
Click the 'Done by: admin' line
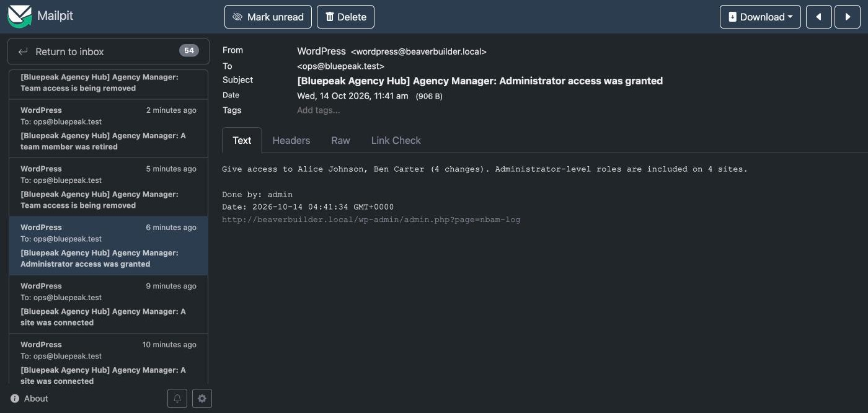pos(257,194)
